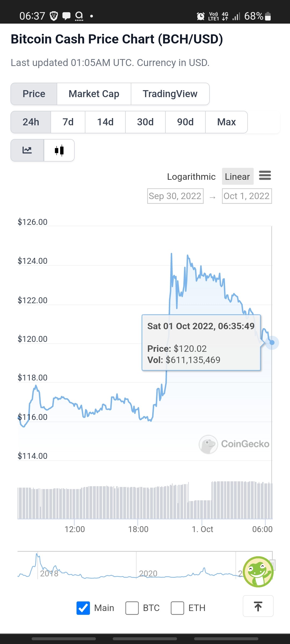The width and height of the screenshot is (290, 644).
Task: Click the highlighted price point on chart
Action: point(272,343)
